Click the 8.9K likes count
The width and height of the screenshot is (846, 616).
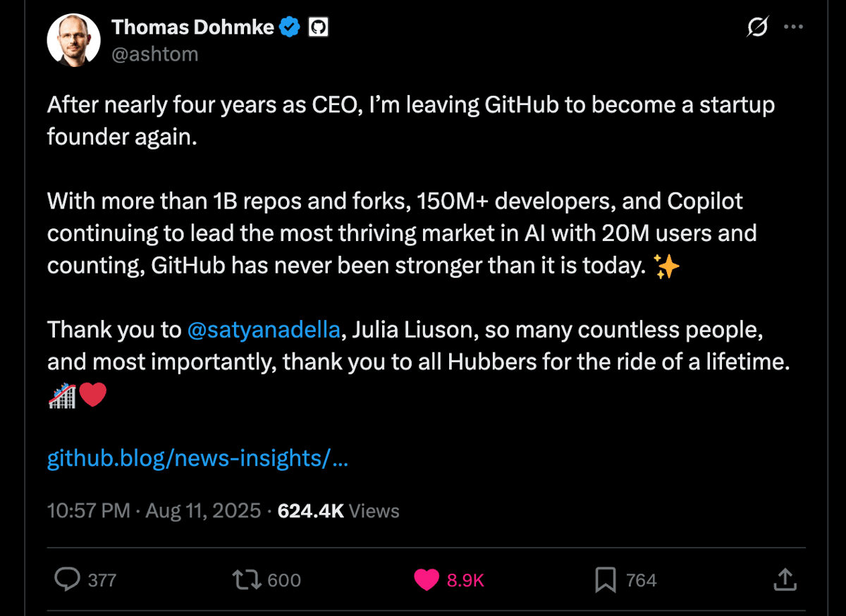pyautogui.click(x=466, y=580)
